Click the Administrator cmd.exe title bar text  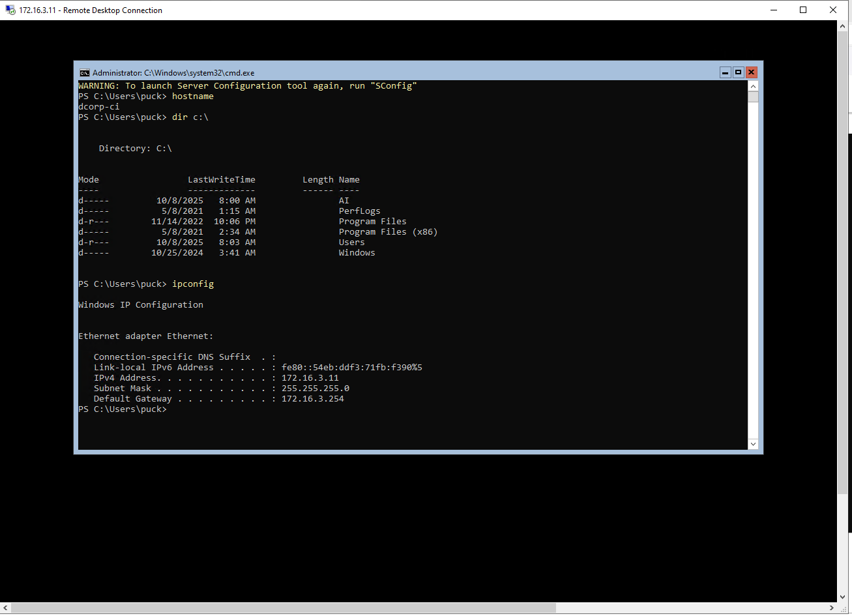coord(173,73)
